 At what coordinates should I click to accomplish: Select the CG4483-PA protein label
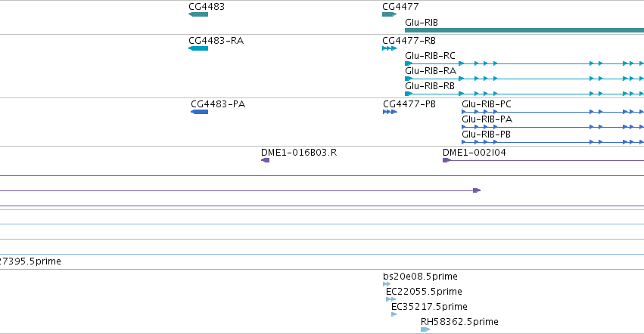click(218, 104)
